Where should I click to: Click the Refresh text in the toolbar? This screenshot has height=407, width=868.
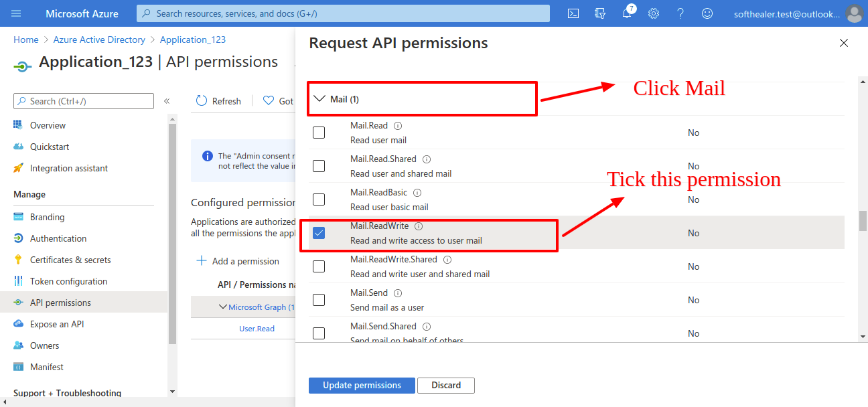tap(226, 101)
